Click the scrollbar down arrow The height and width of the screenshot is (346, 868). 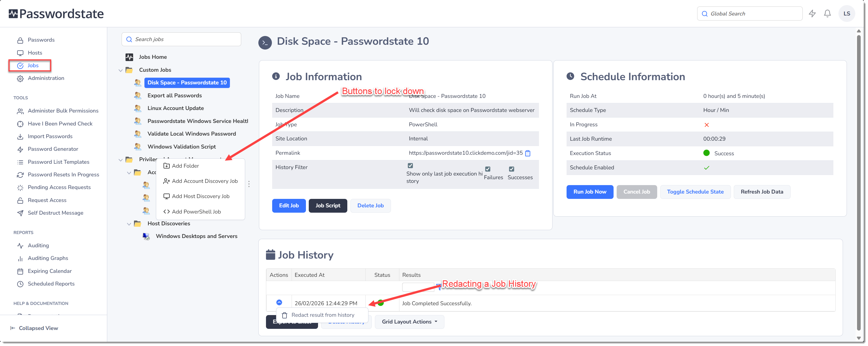(x=858, y=338)
